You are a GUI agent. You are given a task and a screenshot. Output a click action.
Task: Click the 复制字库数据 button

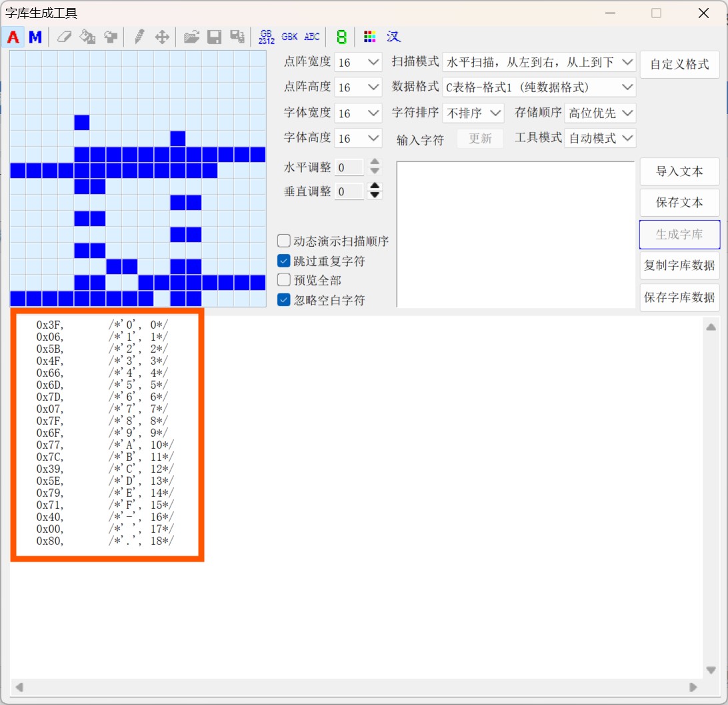coord(679,265)
